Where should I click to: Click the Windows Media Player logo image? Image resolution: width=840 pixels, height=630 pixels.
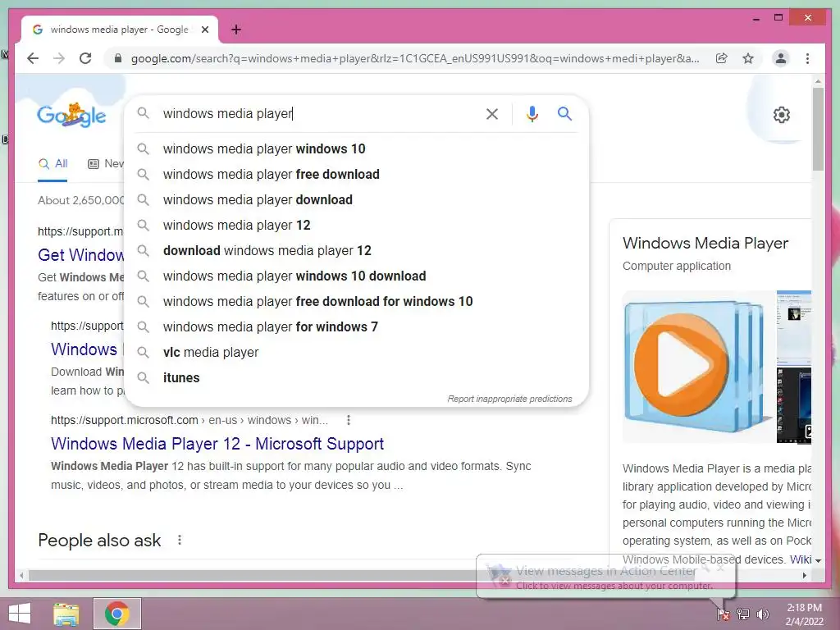tap(699, 367)
